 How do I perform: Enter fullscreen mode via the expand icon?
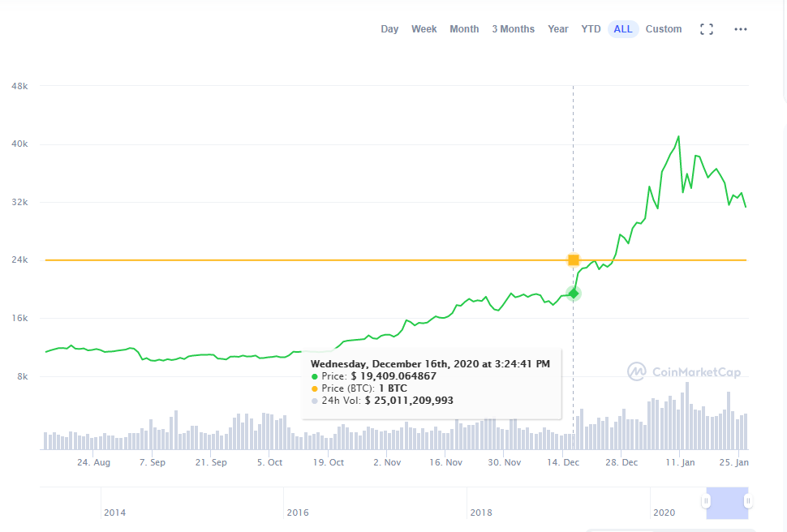[x=706, y=28]
